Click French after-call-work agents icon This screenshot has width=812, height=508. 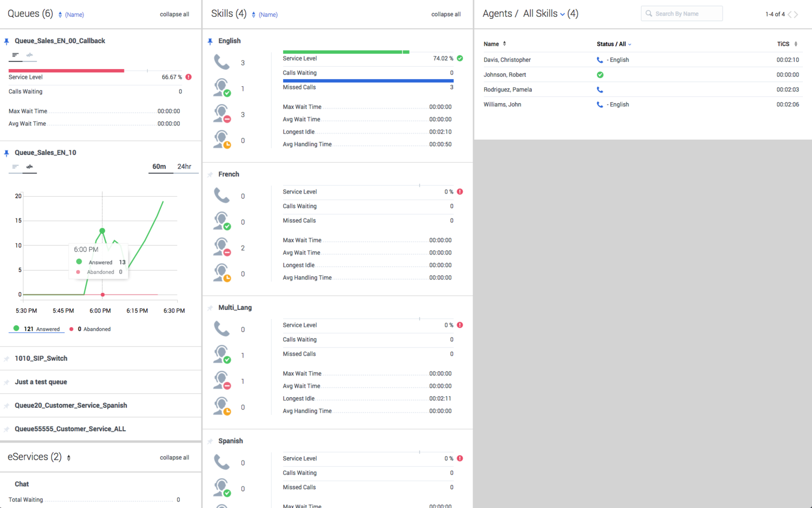pyautogui.click(x=222, y=273)
